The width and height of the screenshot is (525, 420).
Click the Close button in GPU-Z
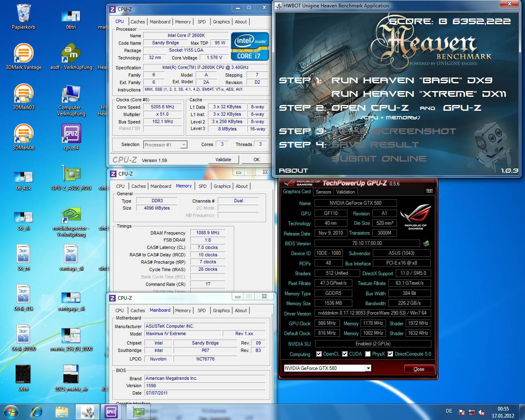[419, 369]
